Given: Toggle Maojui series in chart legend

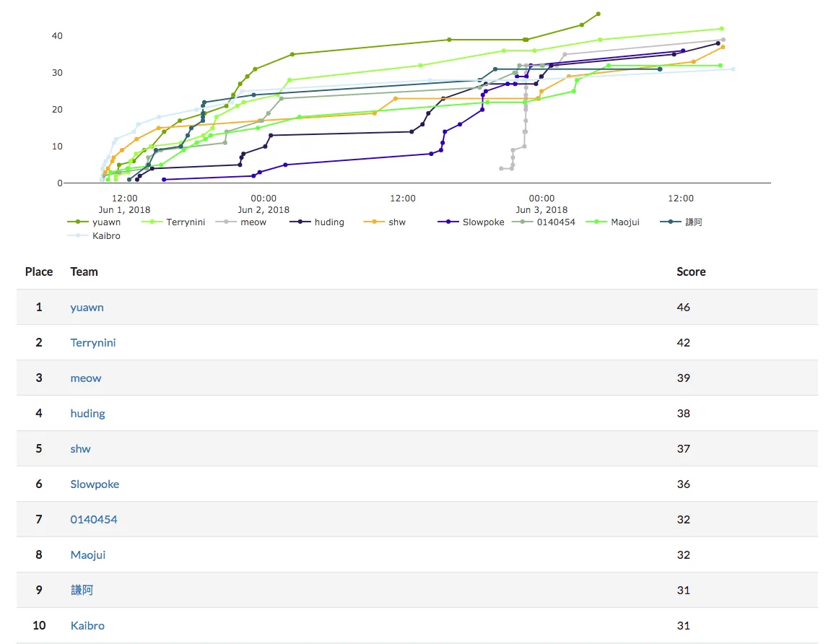Looking at the screenshot, I should coord(613,222).
